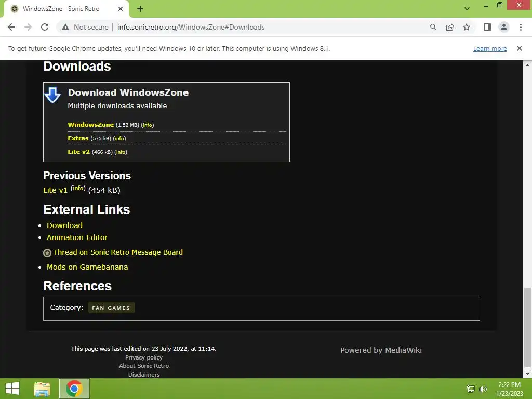This screenshot has width=532, height=399.
Task: Share this page via share icon
Action: point(450,27)
